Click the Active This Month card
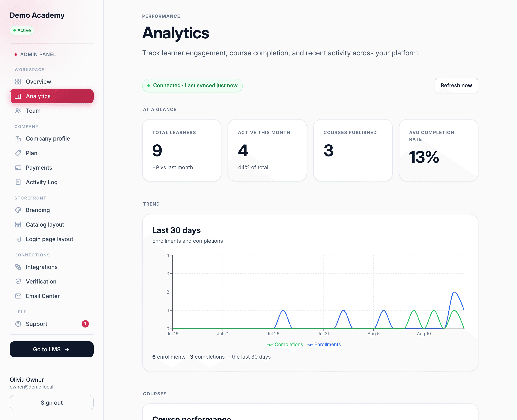 267,150
